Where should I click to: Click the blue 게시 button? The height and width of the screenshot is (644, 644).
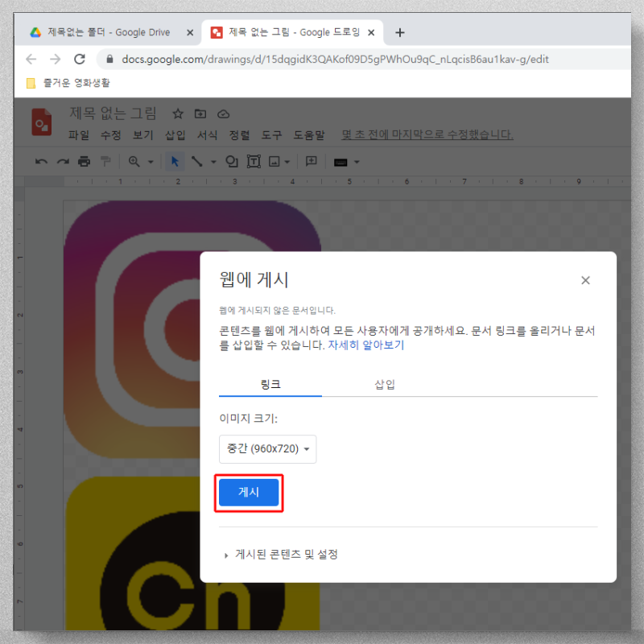249,492
